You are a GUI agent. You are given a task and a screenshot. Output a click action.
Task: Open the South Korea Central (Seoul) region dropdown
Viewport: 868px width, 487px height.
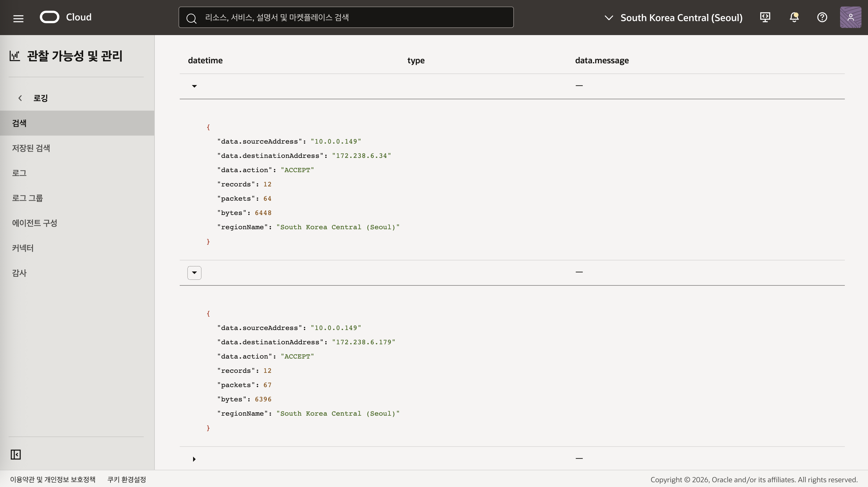[x=673, y=18]
